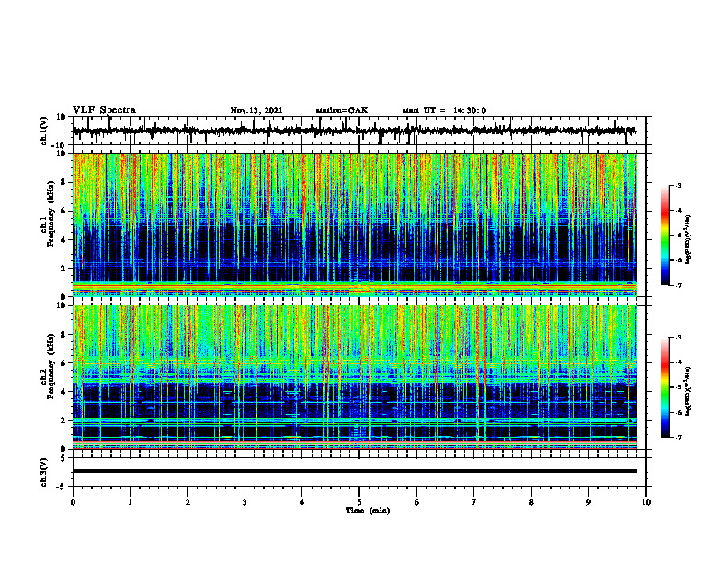Click the time axis tick label "5"
Image resolution: width=728 pixels, height=563 pixels.
[359, 502]
